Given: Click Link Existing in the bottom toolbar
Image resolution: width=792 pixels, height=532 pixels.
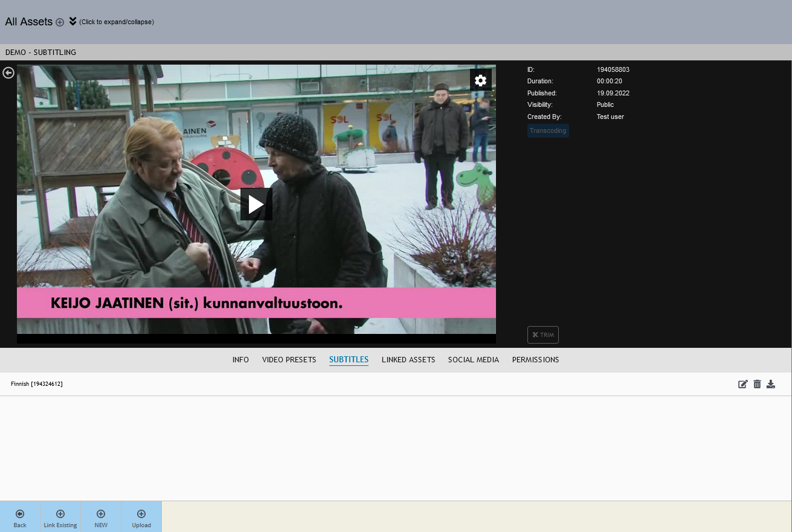Looking at the screenshot, I should tap(60, 517).
